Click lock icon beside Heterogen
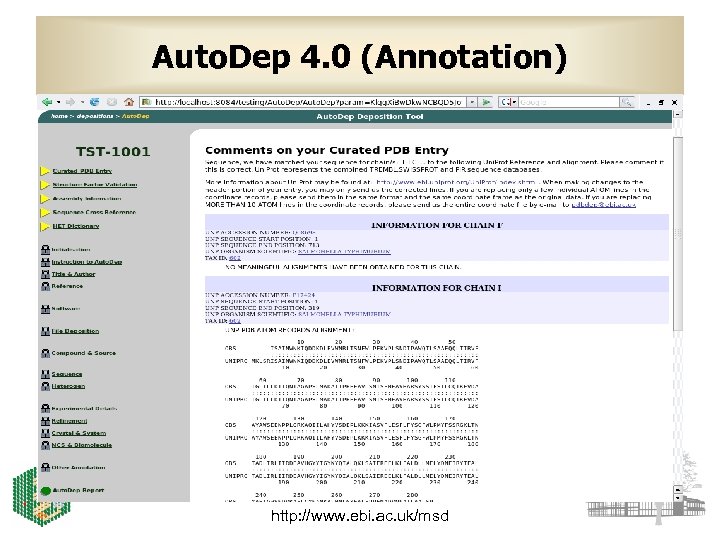Viewport: 720px width, 540px height. (45, 386)
